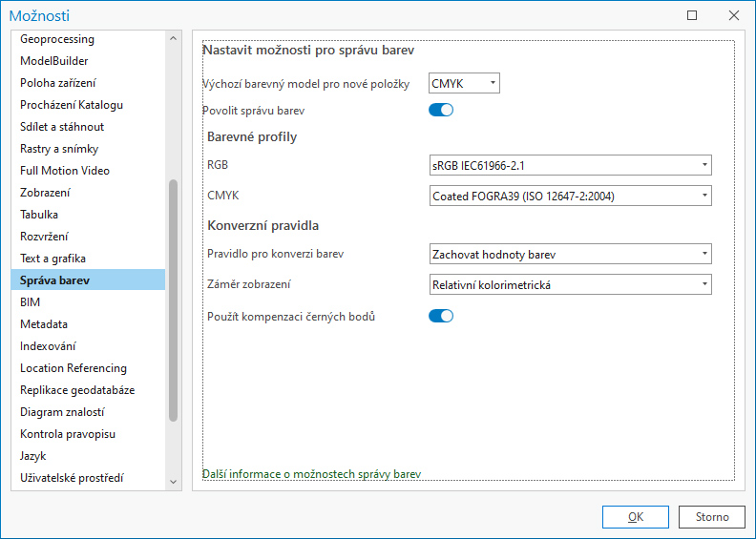Open the Pravidlo pro konverzi barev dropdown
The image size is (756, 539).
point(571,254)
